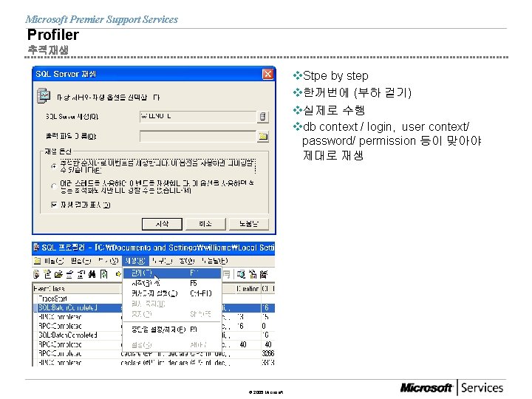Click New Template icon with star
Image resolution: width=532 pixels, height=399 pixels.
(47, 274)
